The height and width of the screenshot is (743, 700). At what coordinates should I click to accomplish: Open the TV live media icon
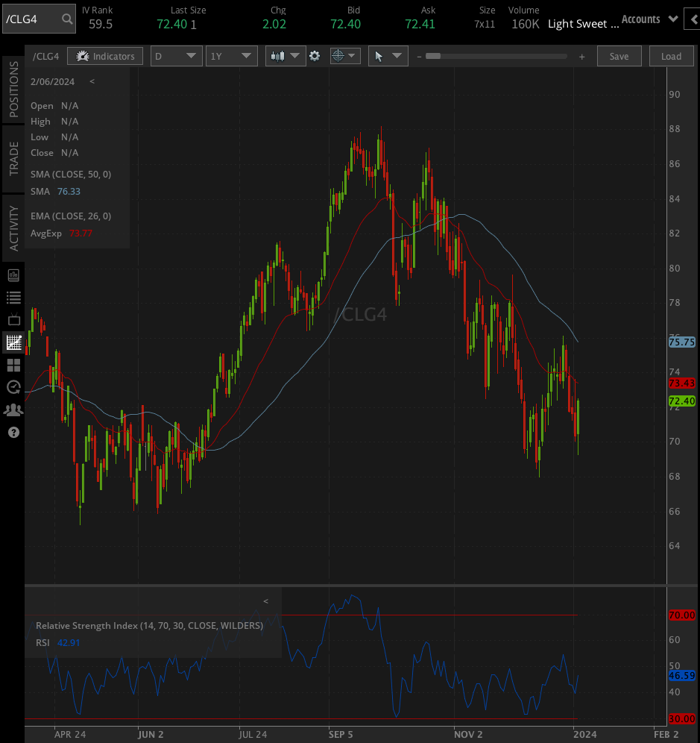click(13, 319)
